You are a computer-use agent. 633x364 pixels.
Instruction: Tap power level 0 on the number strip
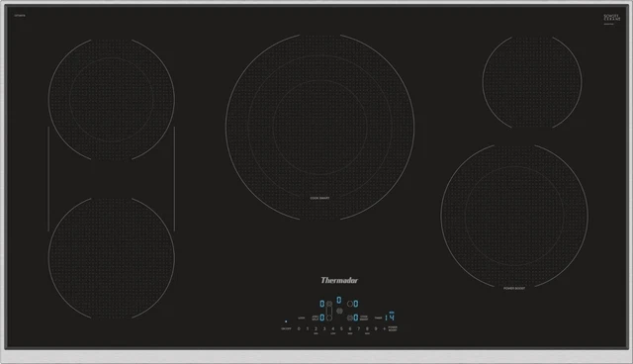(299, 328)
